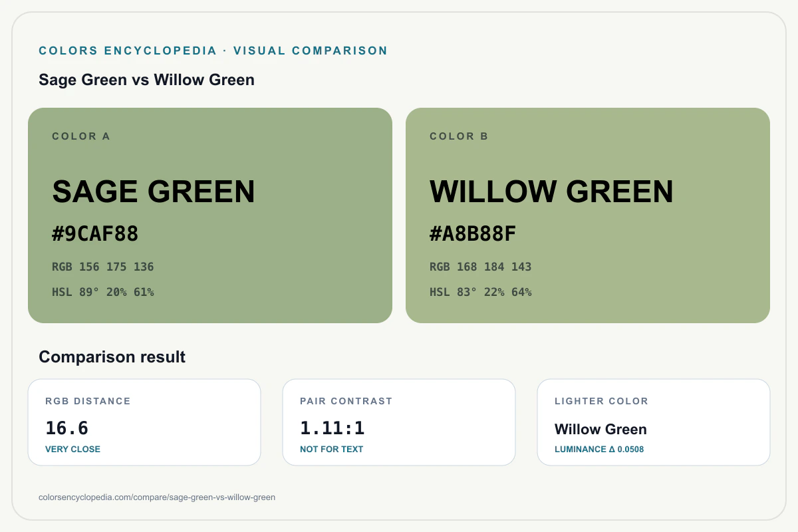Click 'RGB 168 184 143' value
This screenshot has height=532, width=798.
pyautogui.click(x=481, y=267)
